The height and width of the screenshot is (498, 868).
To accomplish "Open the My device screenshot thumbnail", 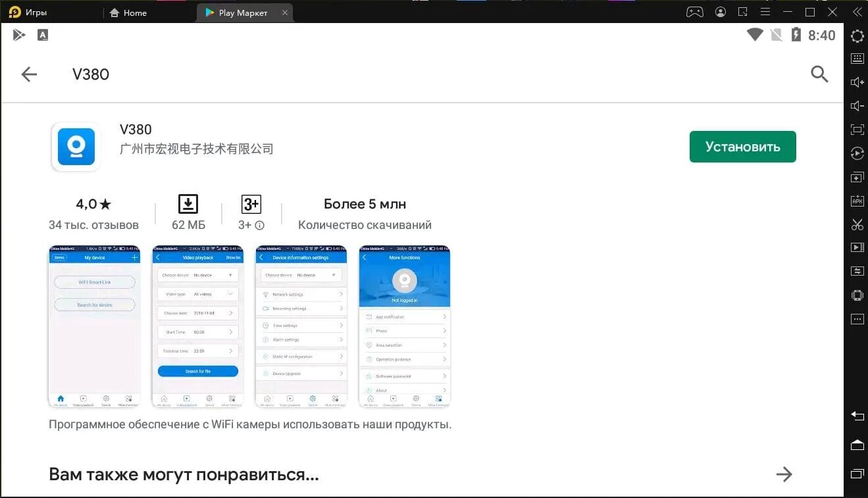I will tap(95, 327).
